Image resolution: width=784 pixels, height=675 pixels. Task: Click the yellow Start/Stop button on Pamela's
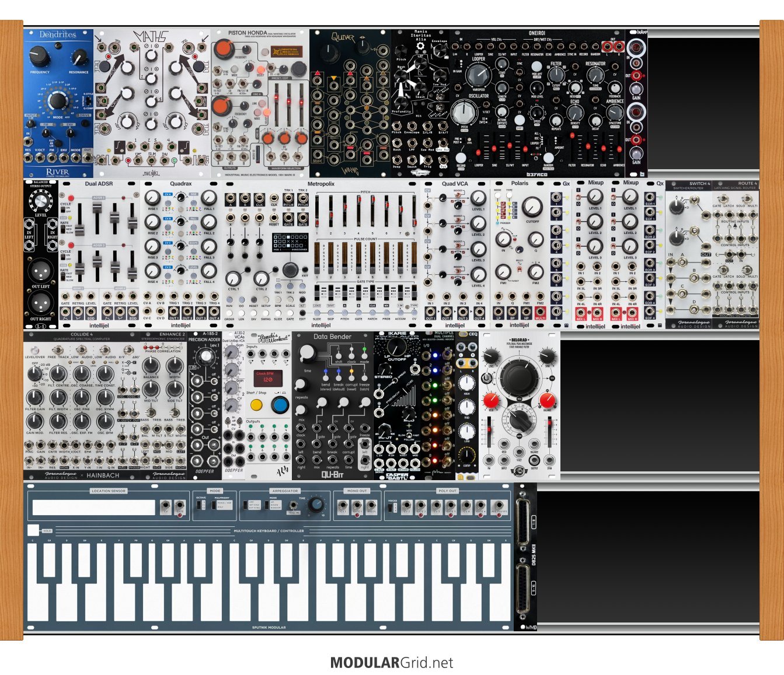[256, 404]
